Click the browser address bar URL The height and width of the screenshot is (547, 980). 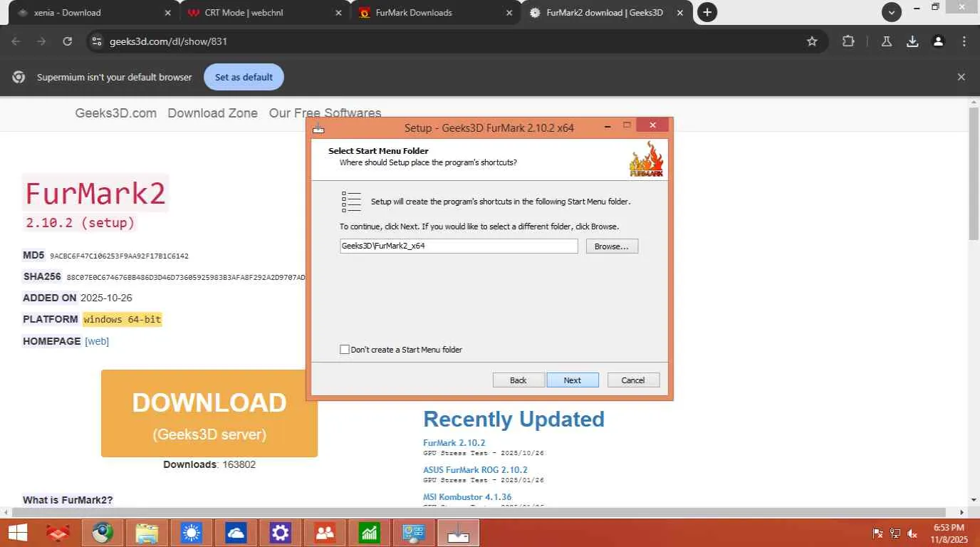[x=168, y=41]
